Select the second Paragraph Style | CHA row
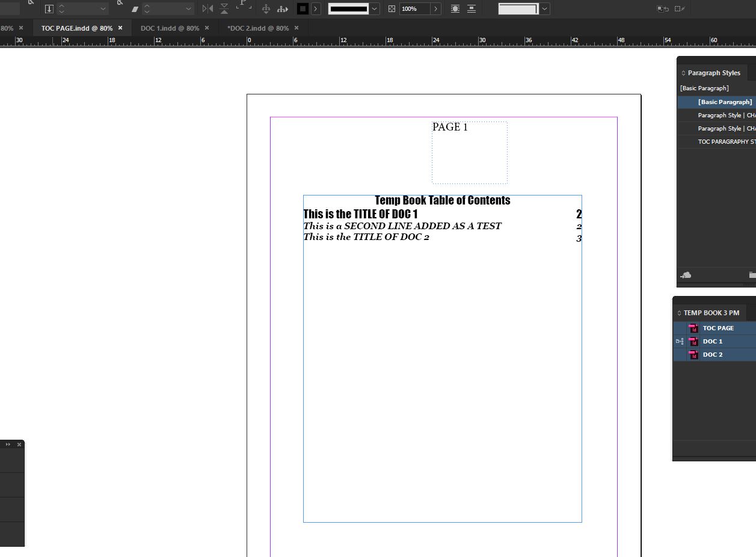Image resolution: width=756 pixels, height=557 pixels. (717, 129)
